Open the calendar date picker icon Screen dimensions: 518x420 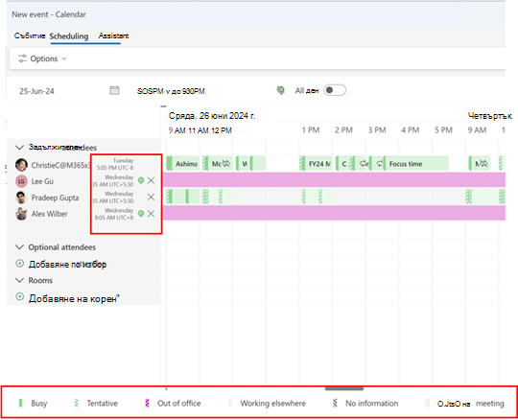click(x=114, y=90)
